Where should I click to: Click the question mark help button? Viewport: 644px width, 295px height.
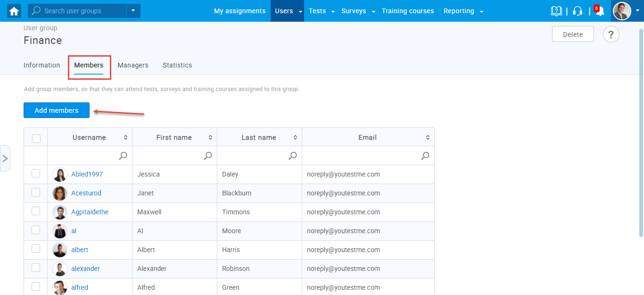point(611,34)
